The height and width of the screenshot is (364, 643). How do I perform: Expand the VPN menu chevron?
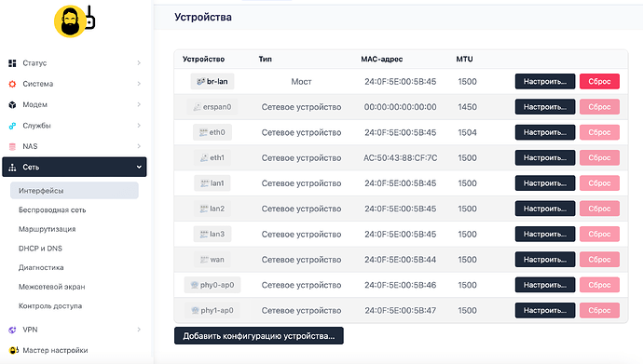pyautogui.click(x=139, y=330)
